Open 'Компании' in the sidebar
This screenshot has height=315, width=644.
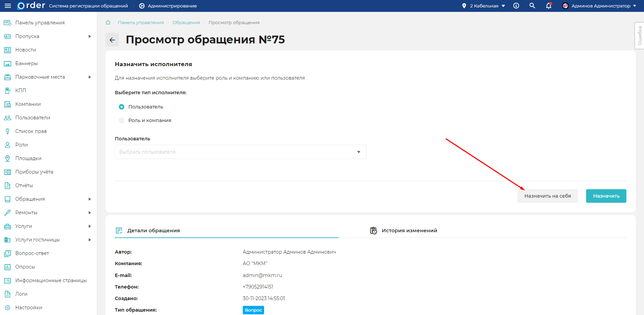[28, 104]
